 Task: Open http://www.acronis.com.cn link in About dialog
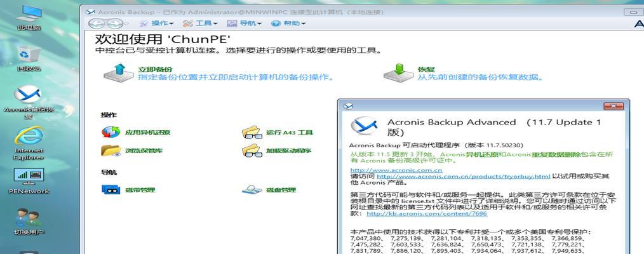(396, 170)
